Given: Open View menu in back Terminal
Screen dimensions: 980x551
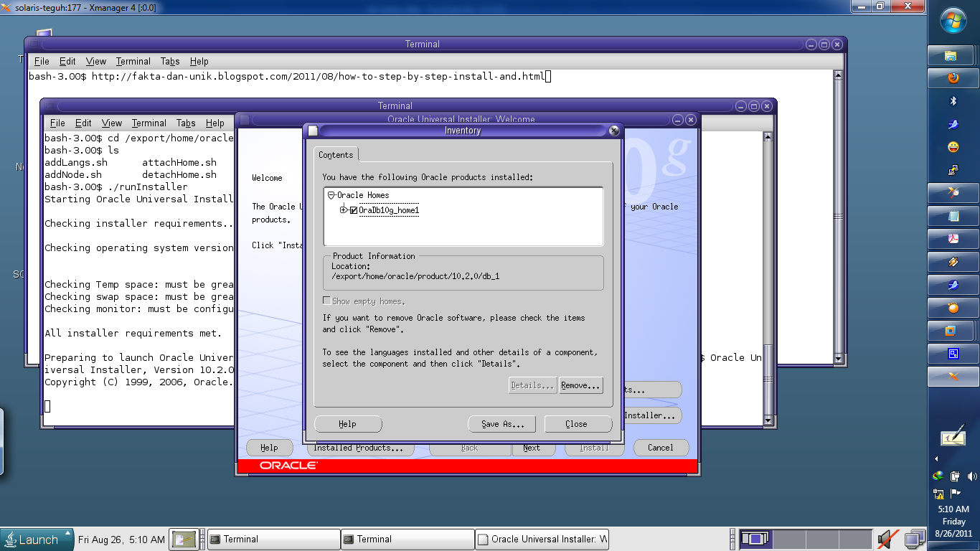Looking at the screenshot, I should coord(95,62).
